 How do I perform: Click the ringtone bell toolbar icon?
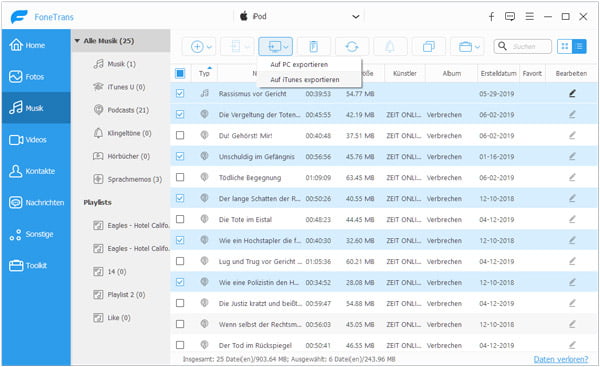tap(390, 47)
